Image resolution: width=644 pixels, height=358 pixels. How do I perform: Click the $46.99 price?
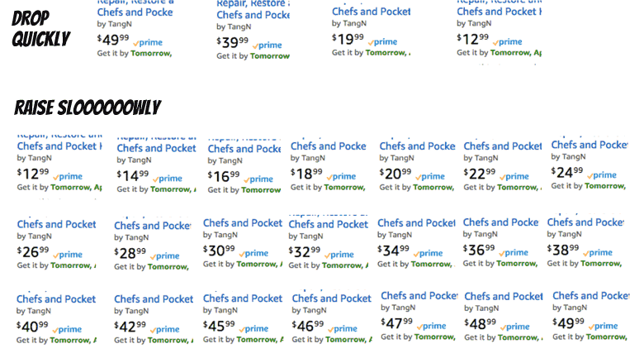click(308, 327)
